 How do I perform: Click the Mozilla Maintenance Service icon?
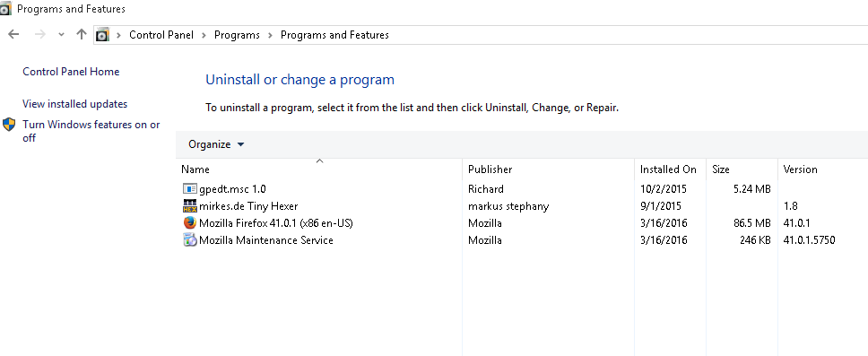[x=190, y=240]
